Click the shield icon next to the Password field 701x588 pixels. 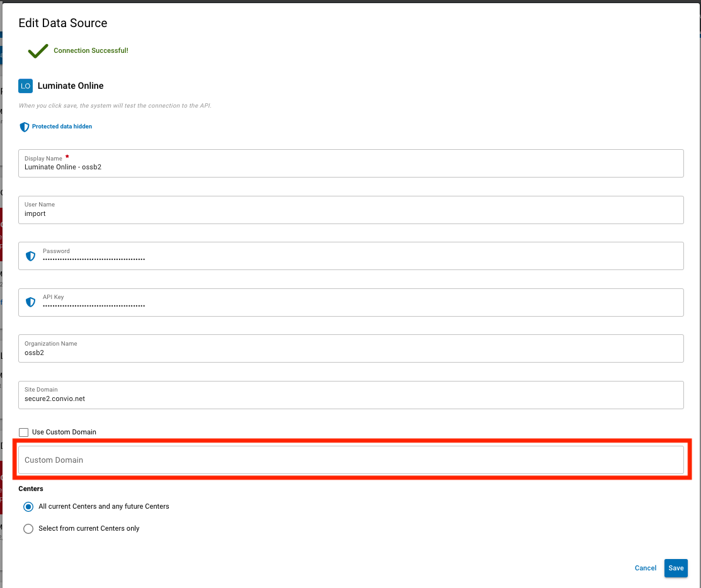click(30, 256)
